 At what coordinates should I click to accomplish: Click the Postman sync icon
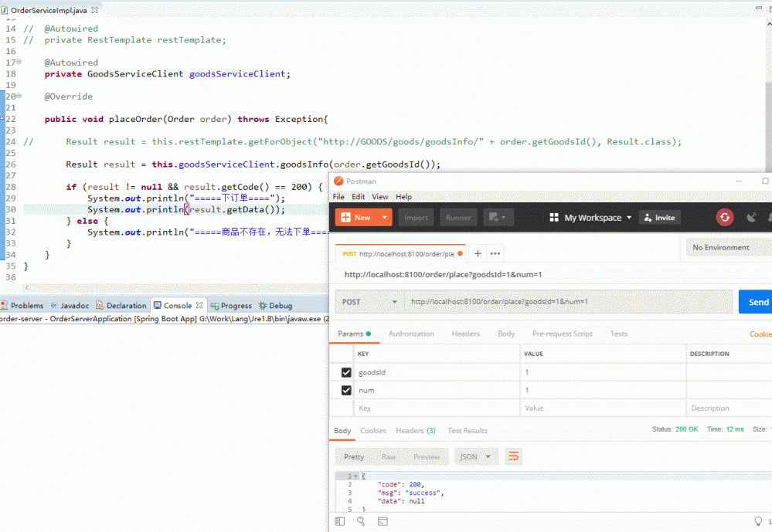724,218
